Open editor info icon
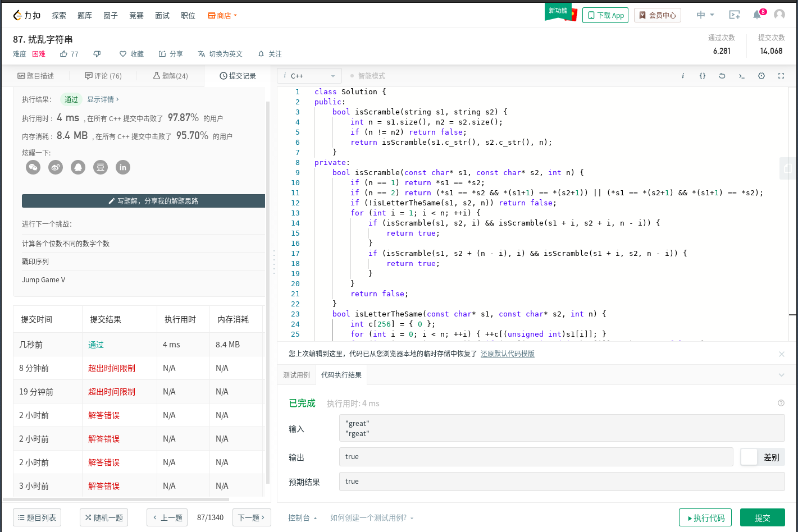The image size is (798, 532). point(683,76)
